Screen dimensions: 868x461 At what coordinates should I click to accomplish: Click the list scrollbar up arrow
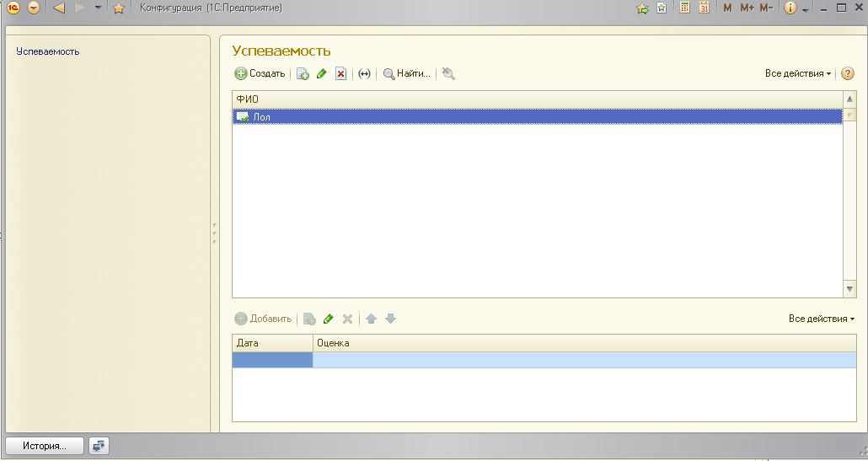click(849, 99)
